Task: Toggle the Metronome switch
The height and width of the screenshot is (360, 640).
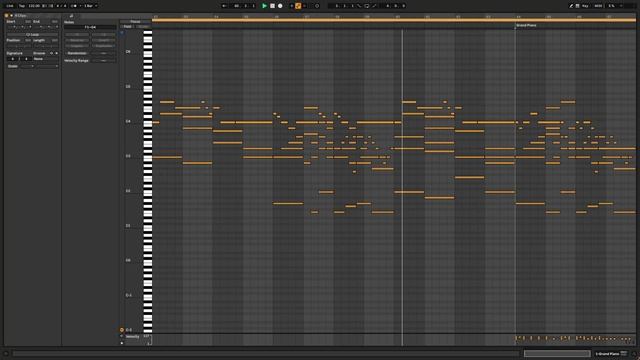Action: 74,6
